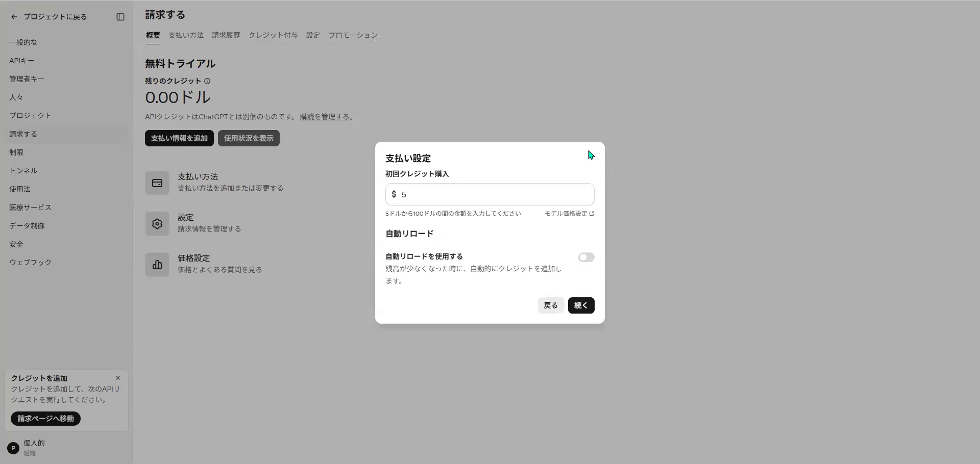Open the 請求履歴 tab

pyautogui.click(x=226, y=35)
